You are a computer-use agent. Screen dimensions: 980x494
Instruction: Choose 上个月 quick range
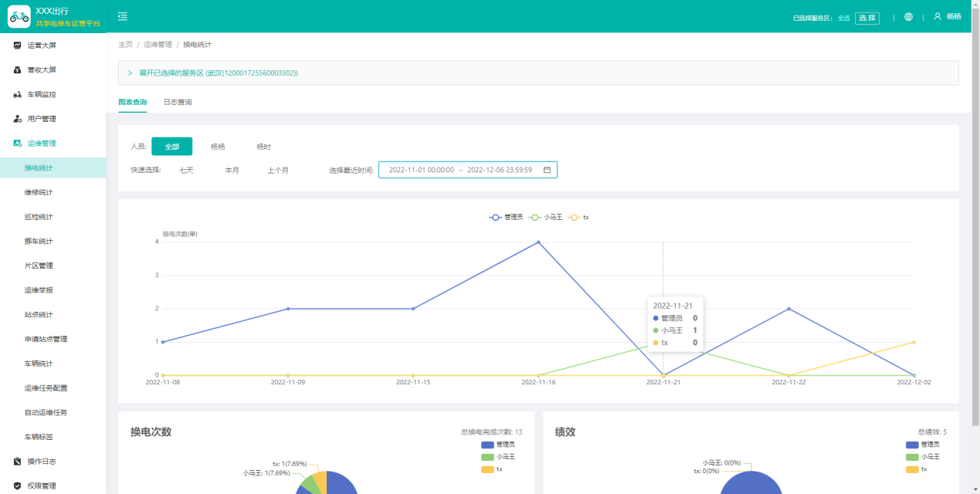click(x=278, y=170)
